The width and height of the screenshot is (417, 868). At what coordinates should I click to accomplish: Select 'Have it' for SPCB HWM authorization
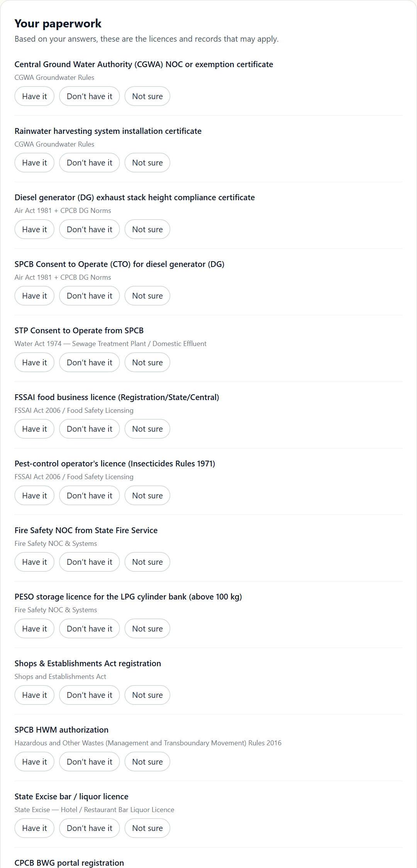34,762
